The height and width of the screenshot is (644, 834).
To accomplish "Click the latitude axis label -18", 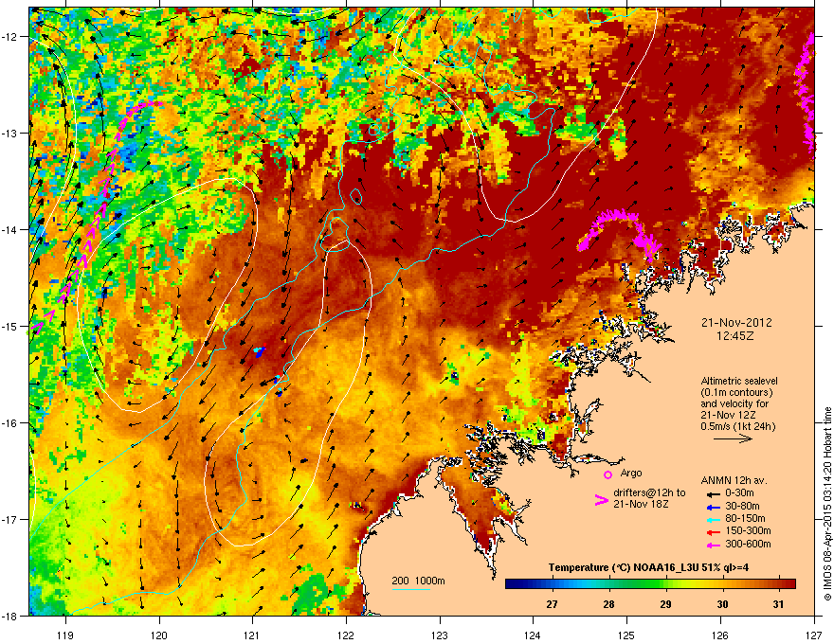I will [10, 616].
